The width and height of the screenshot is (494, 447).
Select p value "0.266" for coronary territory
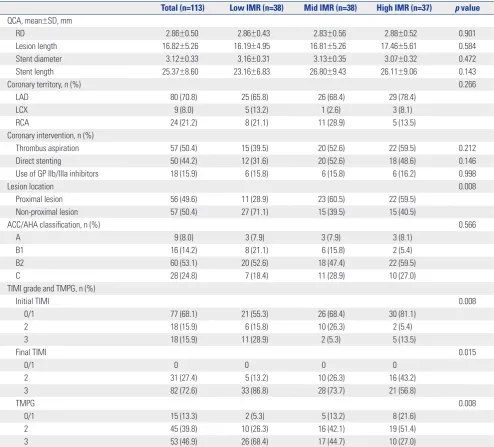[467, 84]
